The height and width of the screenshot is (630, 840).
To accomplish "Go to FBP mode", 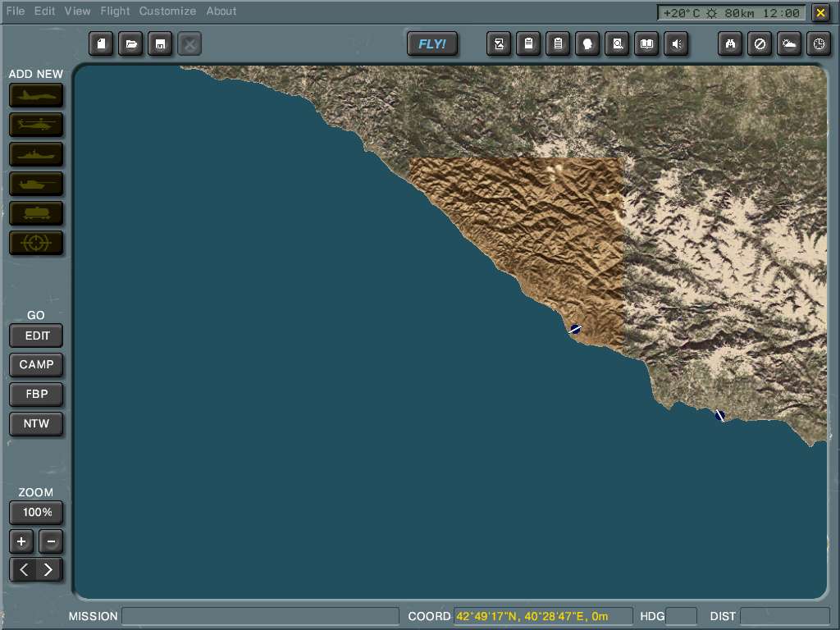I will click(36, 395).
